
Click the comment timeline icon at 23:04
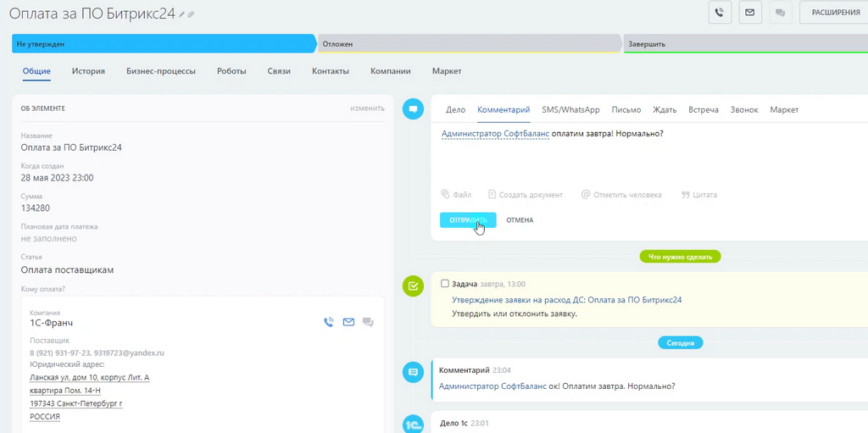tap(413, 372)
